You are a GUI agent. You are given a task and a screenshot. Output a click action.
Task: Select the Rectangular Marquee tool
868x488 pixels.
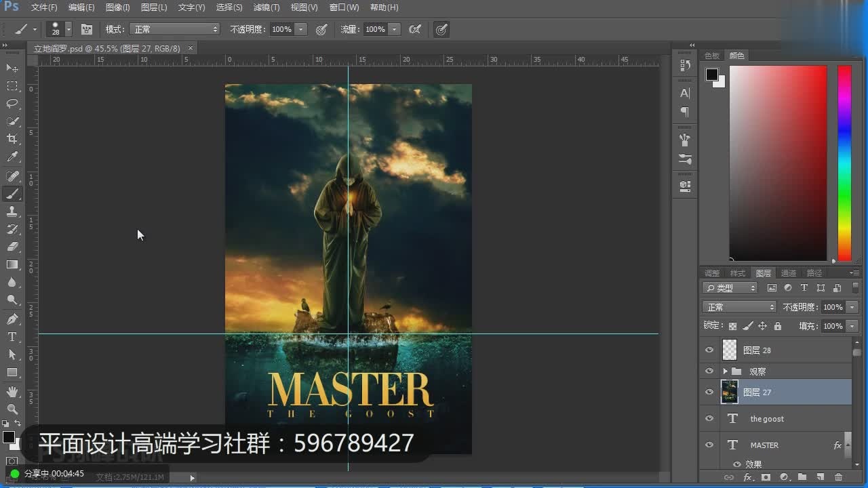click(12, 86)
